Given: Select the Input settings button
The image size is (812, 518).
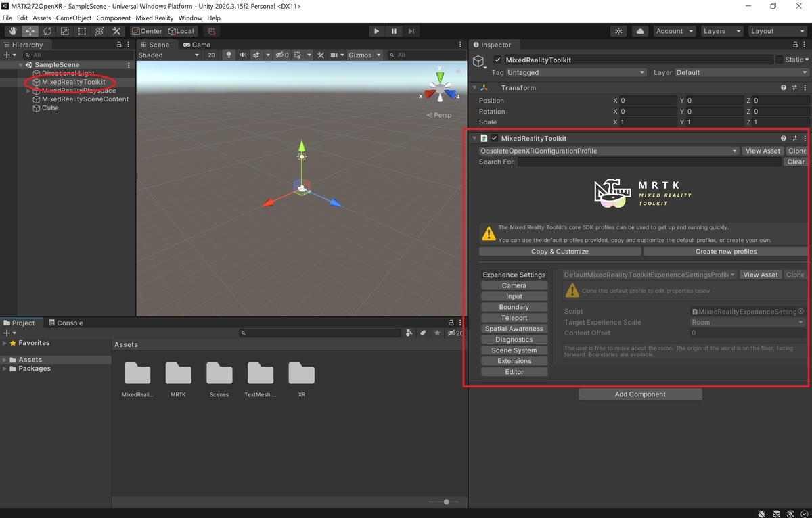Looking at the screenshot, I should tap(514, 296).
